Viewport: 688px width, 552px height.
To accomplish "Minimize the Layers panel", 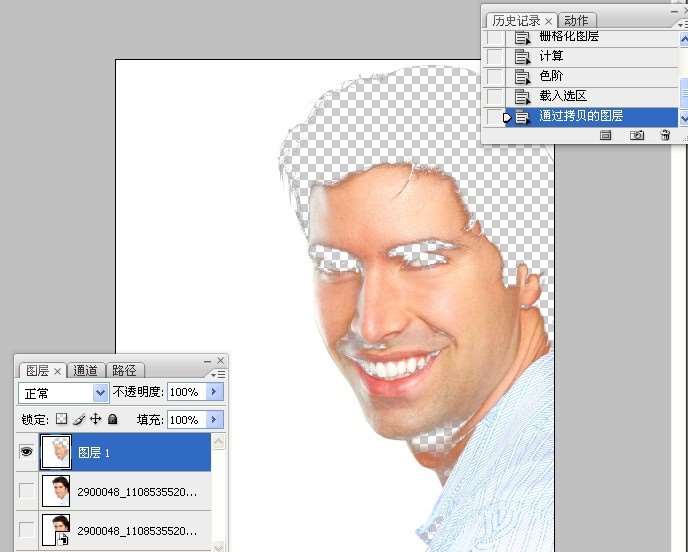I will click(x=208, y=361).
